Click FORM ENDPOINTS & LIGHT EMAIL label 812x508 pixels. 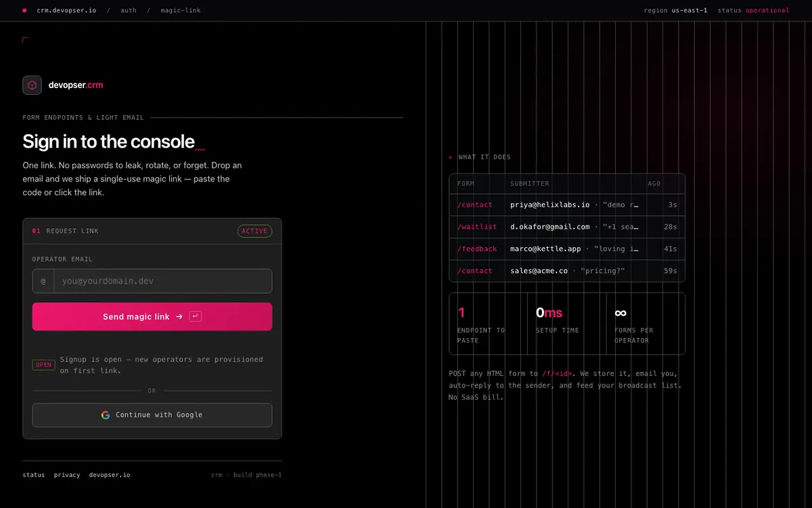pos(83,117)
